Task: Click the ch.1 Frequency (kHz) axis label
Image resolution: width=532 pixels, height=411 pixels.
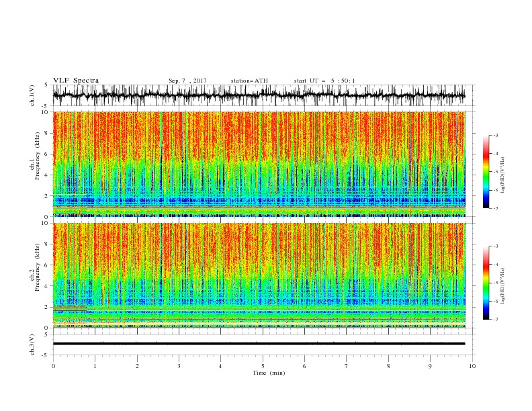Action: click(x=35, y=156)
